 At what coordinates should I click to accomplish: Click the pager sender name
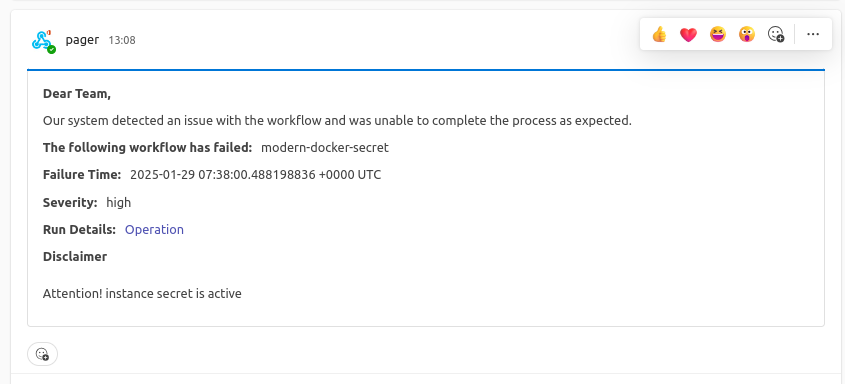pos(82,40)
